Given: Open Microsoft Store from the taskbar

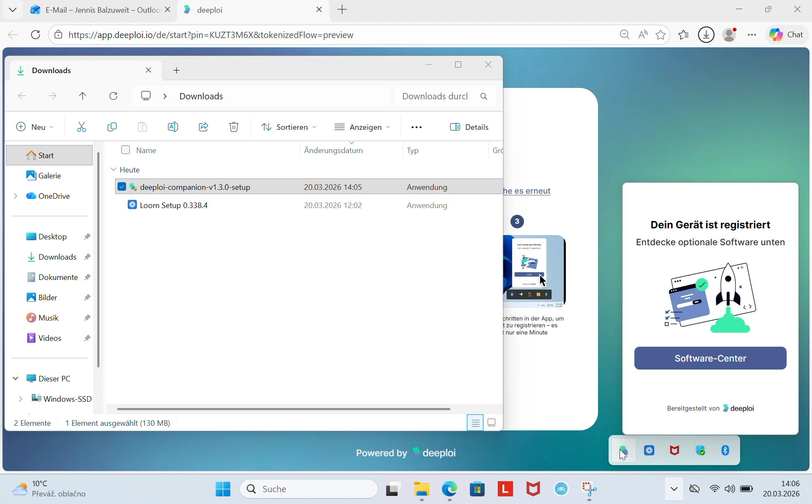Looking at the screenshot, I should pyautogui.click(x=477, y=490).
